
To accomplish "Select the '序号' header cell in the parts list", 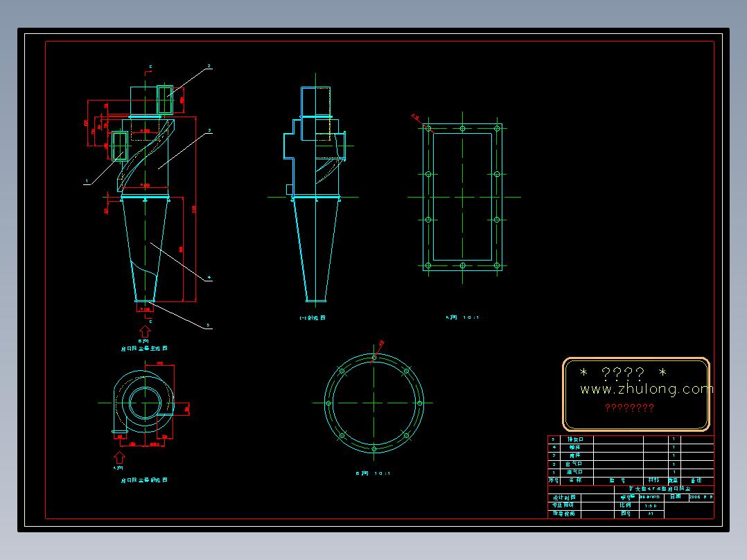I will coord(554,480).
